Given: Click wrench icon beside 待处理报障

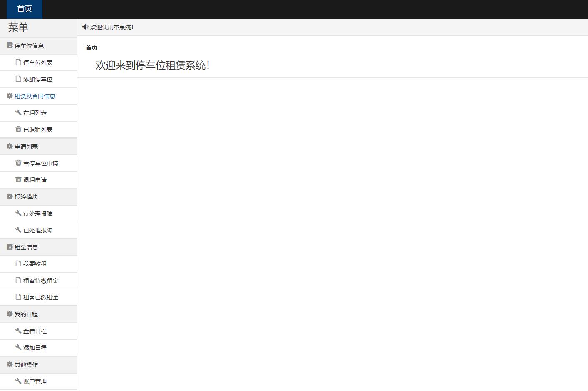Looking at the screenshot, I should [x=18, y=213].
